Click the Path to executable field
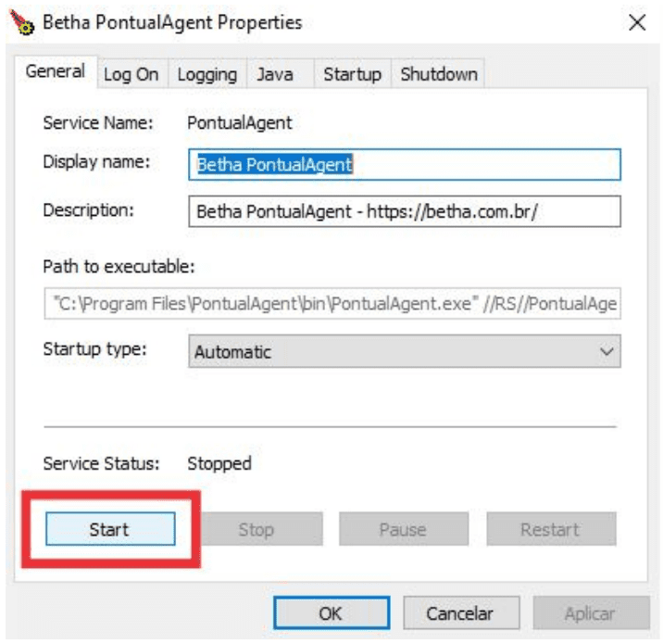Screen dimensions: 663x644 click(332, 303)
